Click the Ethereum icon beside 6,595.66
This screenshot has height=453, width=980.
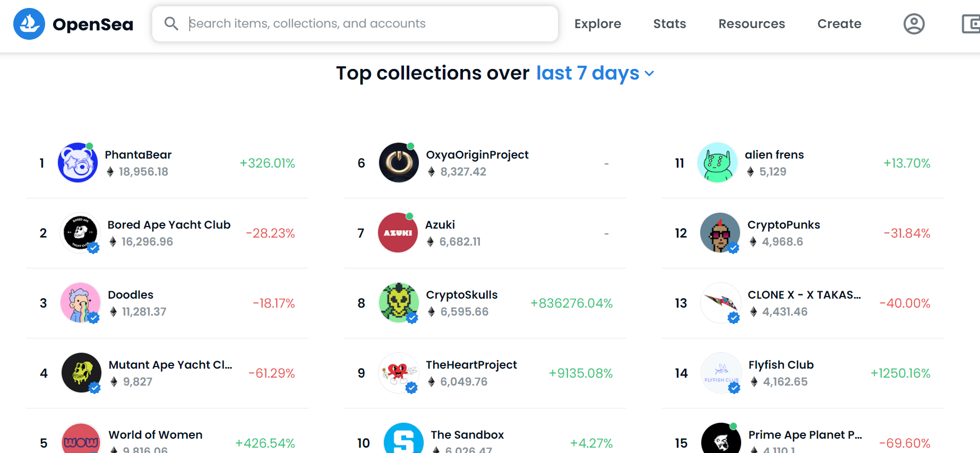(431, 312)
